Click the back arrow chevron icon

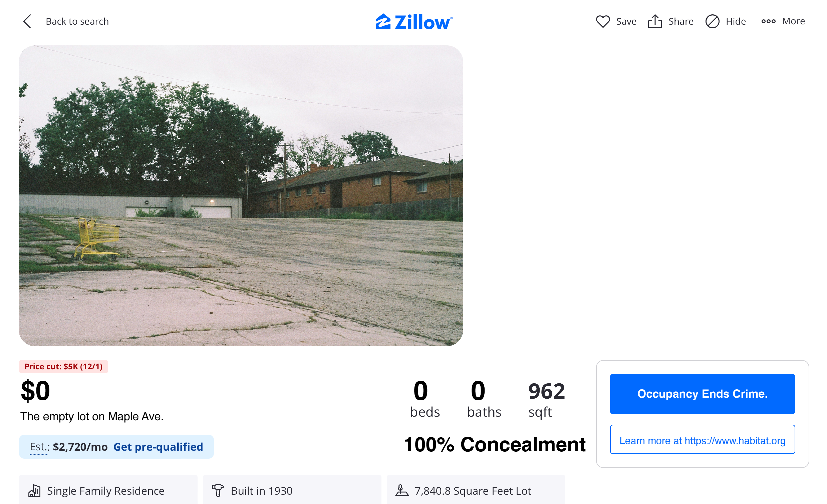click(x=27, y=21)
